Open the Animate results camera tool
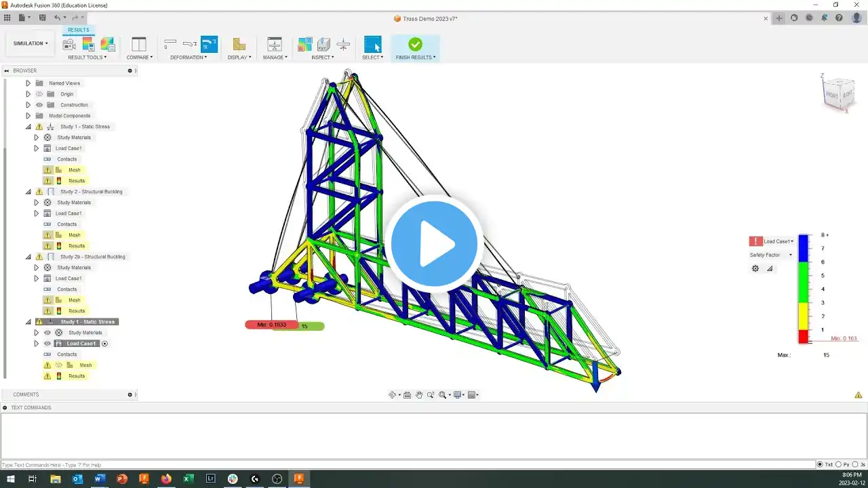The image size is (868, 488). pyautogui.click(x=69, y=45)
